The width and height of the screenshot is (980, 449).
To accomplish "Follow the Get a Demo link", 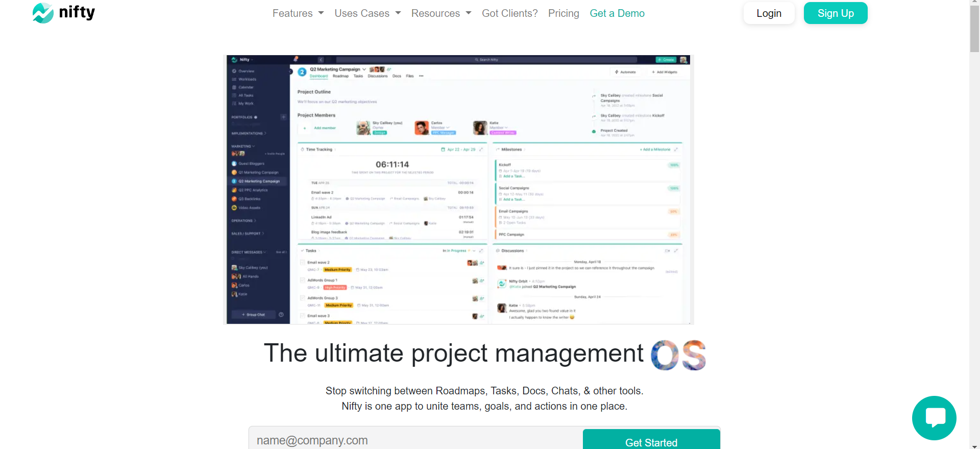I will 617,13.
